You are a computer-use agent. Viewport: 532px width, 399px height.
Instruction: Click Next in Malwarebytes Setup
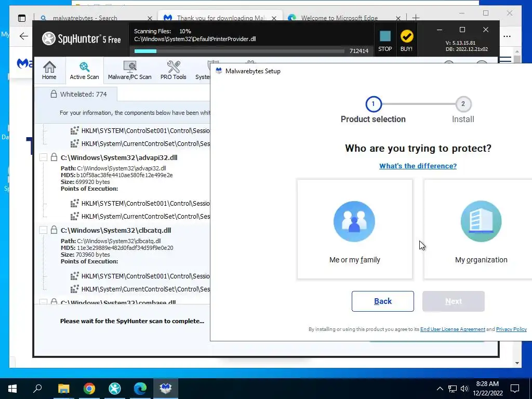click(x=453, y=301)
